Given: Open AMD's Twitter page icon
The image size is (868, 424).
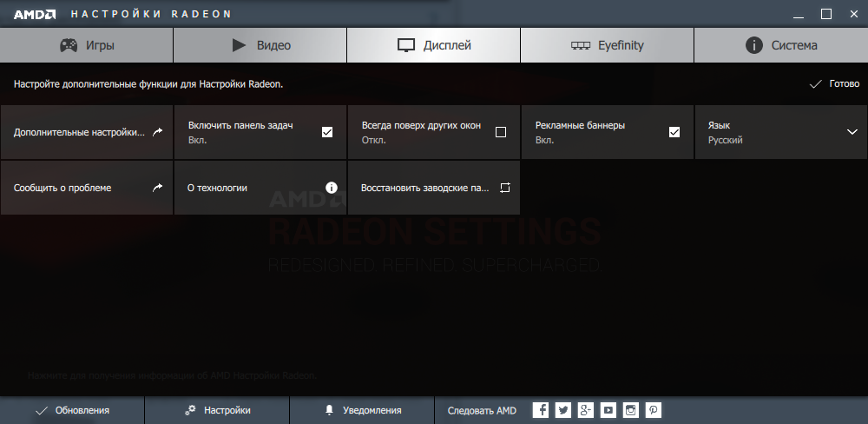Looking at the screenshot, I should (x=562, y=410).
